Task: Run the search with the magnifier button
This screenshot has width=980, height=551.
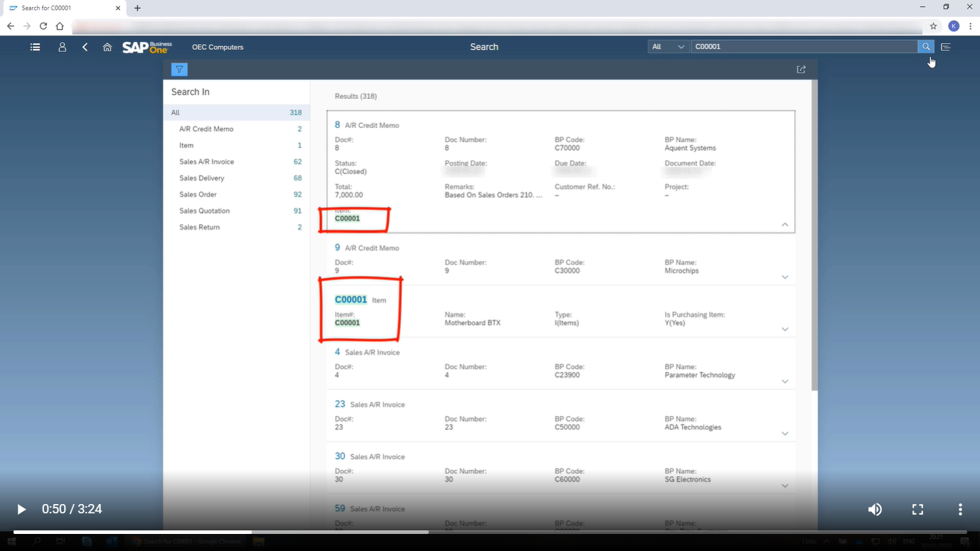Action: [x=926, y=47]
